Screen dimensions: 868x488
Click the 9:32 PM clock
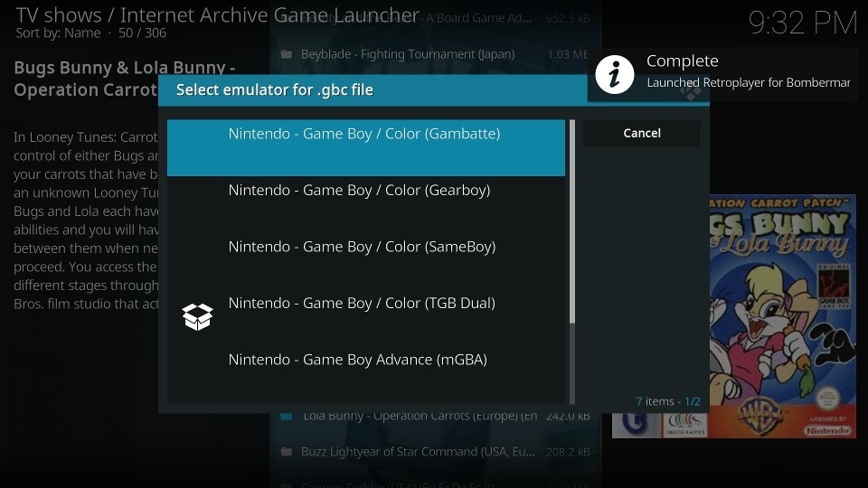click(x=803, y=23)
